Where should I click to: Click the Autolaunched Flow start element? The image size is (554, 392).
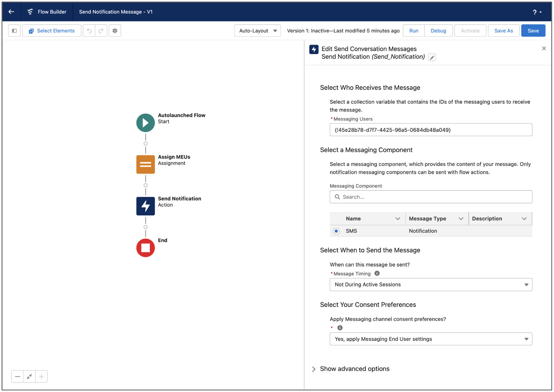coord(145,123)
